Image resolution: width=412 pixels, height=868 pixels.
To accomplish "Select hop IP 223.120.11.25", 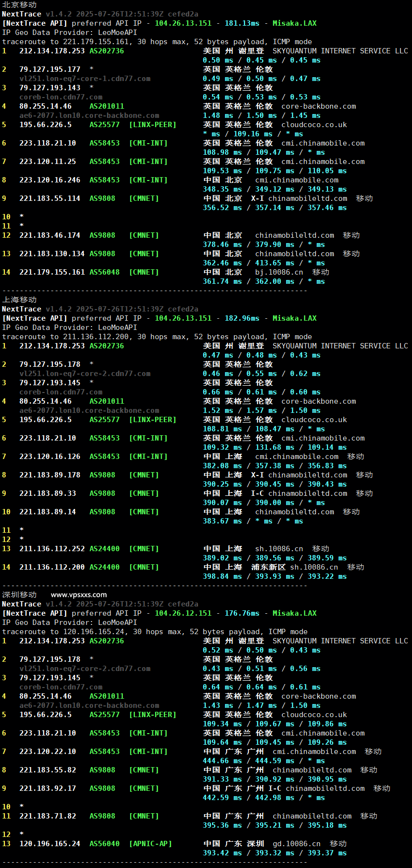I will (x=48, y=162).
